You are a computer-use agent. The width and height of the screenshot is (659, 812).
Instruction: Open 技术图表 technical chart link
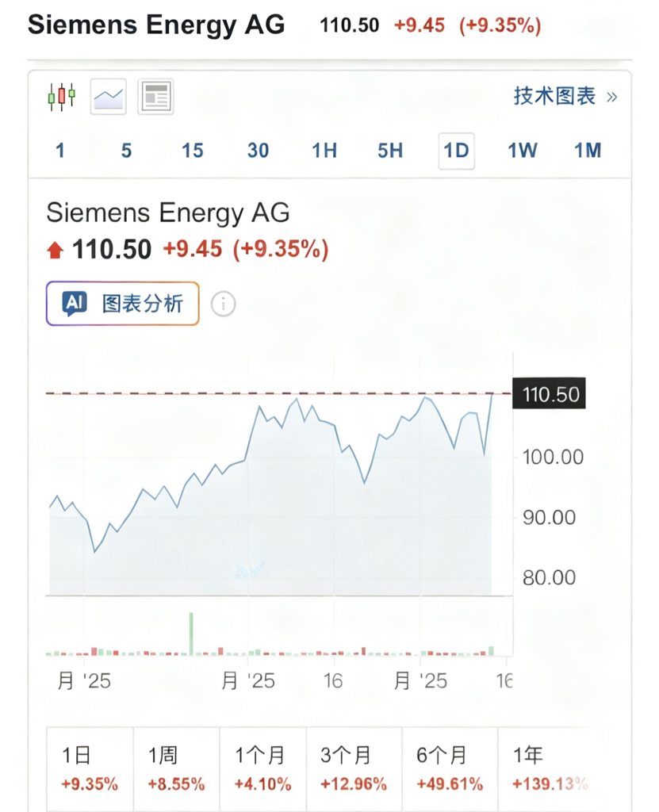point(554,97)
